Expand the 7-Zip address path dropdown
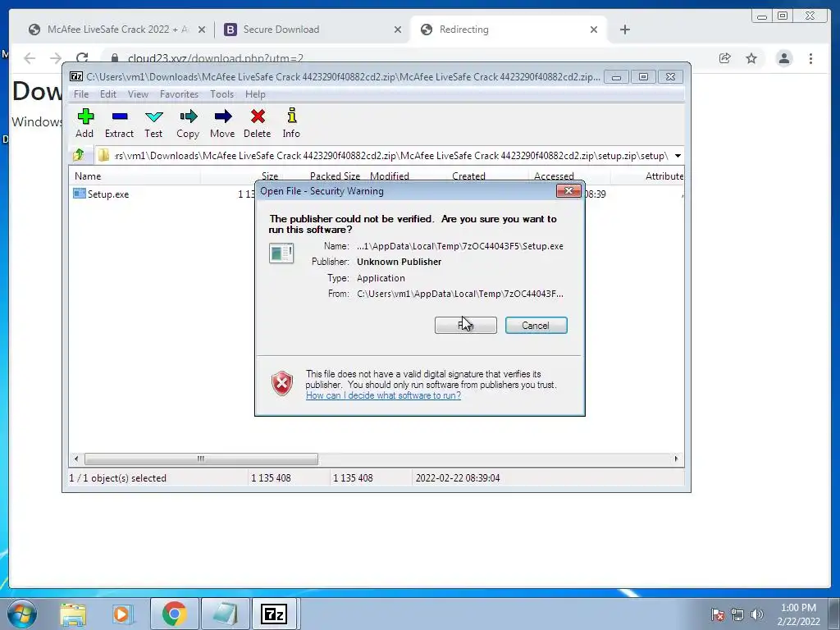The image size is (840, 630). [678, 156]
